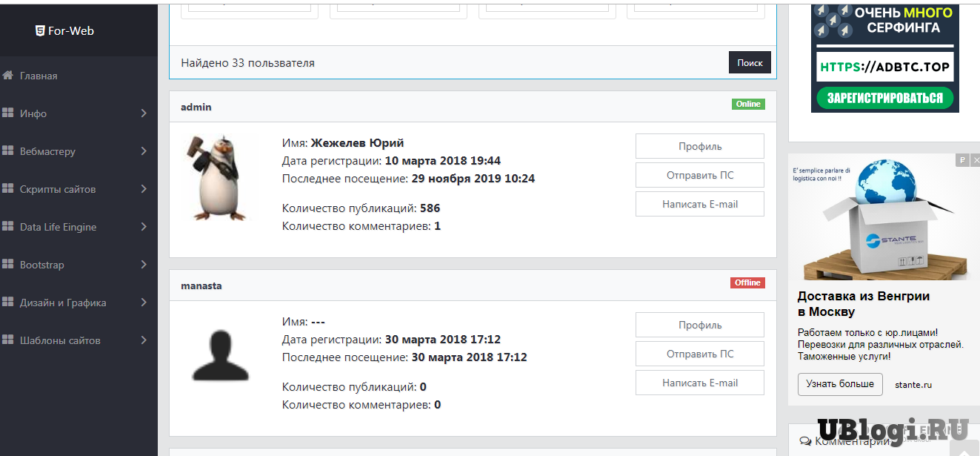The height and width of the screenshot is (456, 980).
Task: Click the ad info P icon
Action: pyautogui.click(x=961, y=160)
